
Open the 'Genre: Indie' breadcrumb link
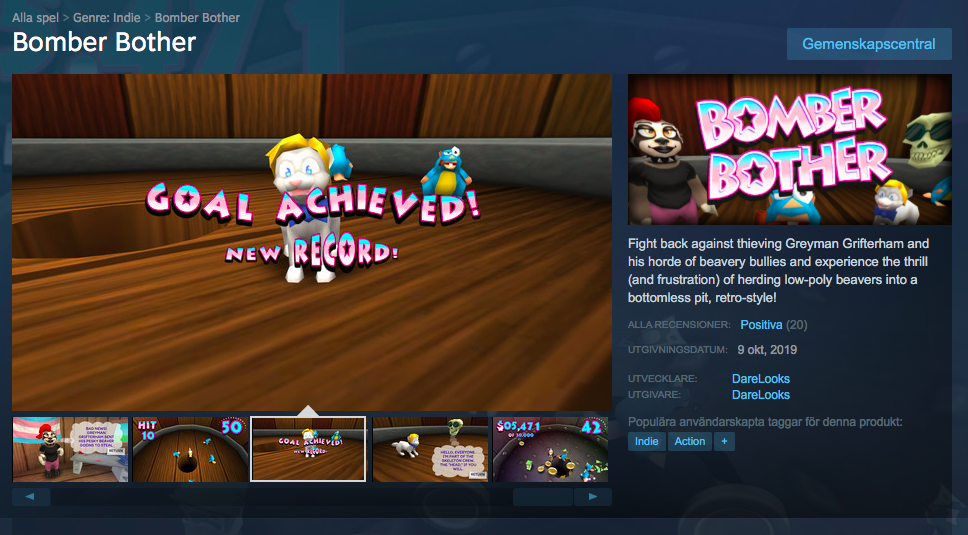pyautogui.click(x=106, y=18)
